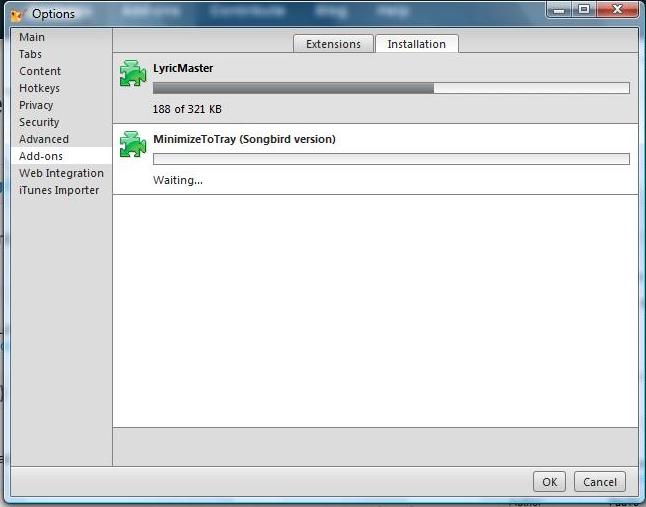This screenshot has width=646, height=507.
Task: Open the Web Integration settings
Action: [61, 173]
